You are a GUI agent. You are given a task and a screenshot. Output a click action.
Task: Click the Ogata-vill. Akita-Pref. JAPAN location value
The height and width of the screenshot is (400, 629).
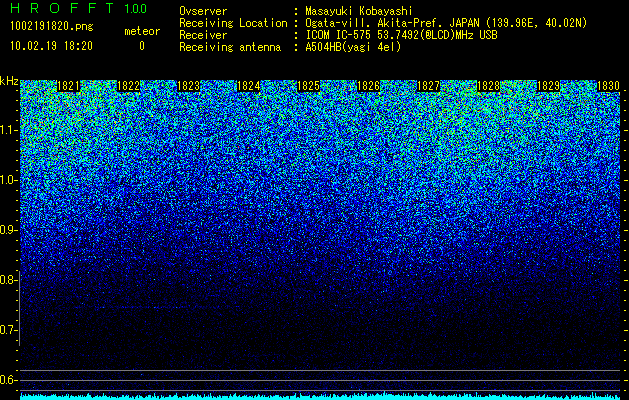click(446, 23)
